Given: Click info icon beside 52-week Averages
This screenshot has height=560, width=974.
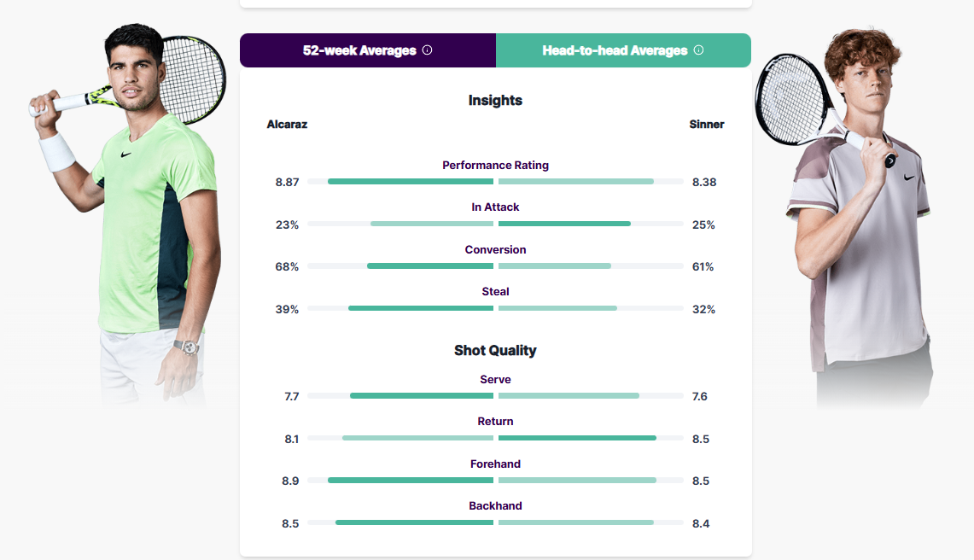Looking at the screenshot, I should coord(428,50).
